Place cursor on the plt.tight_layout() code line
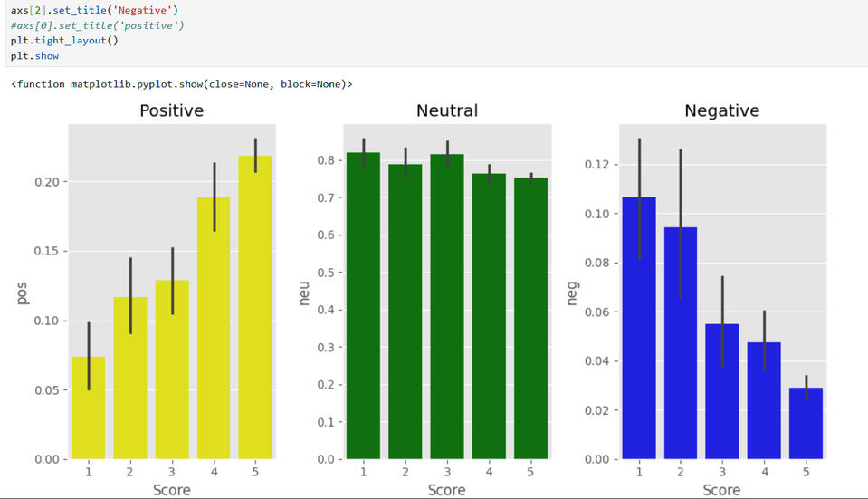This screenshot has height=499, width=868. tap(64, 41)
